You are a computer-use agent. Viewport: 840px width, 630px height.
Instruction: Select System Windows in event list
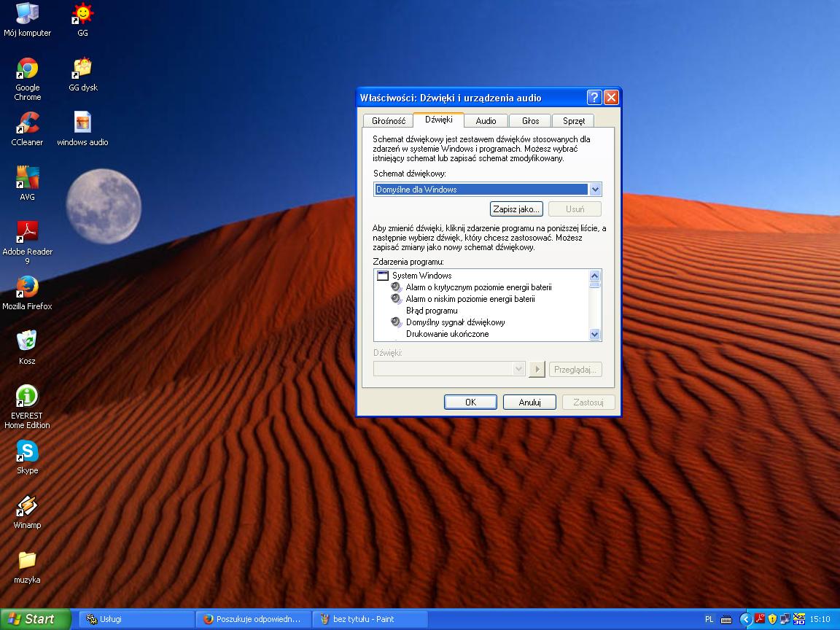421,276
